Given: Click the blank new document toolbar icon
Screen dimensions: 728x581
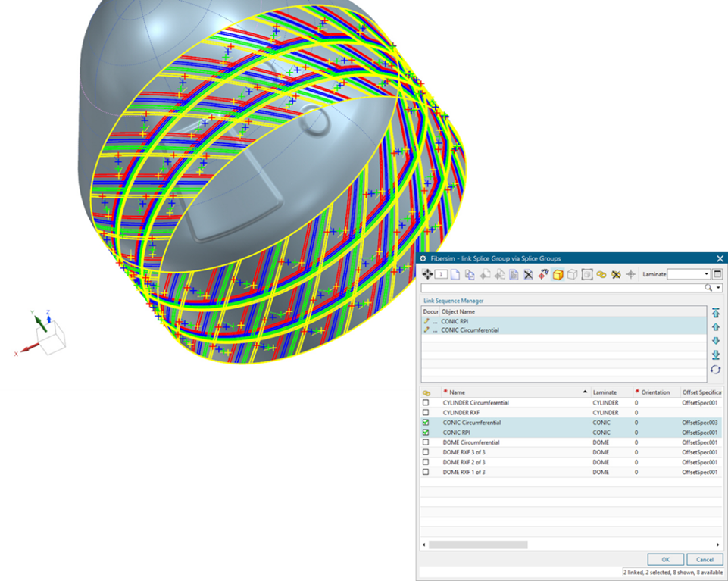Looking at the screenshot, I should coord(455,274).
